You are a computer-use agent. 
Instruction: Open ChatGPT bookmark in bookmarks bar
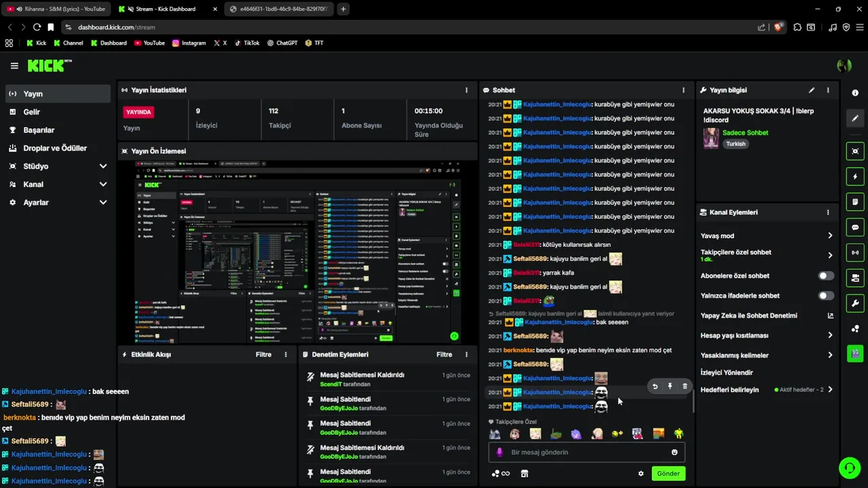click(x=282, y=43)
